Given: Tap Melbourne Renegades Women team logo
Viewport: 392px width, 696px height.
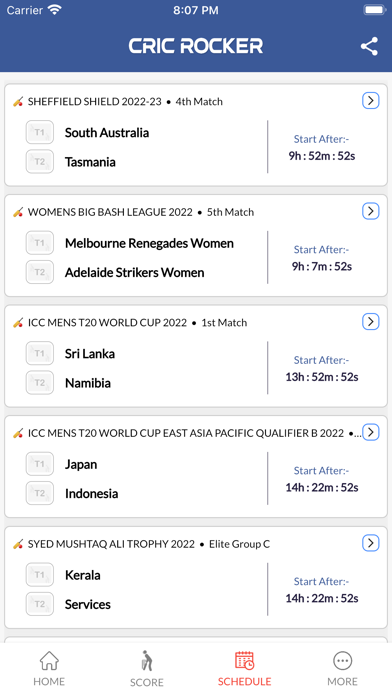Looking at the screenshot, I should click(40, 243).
